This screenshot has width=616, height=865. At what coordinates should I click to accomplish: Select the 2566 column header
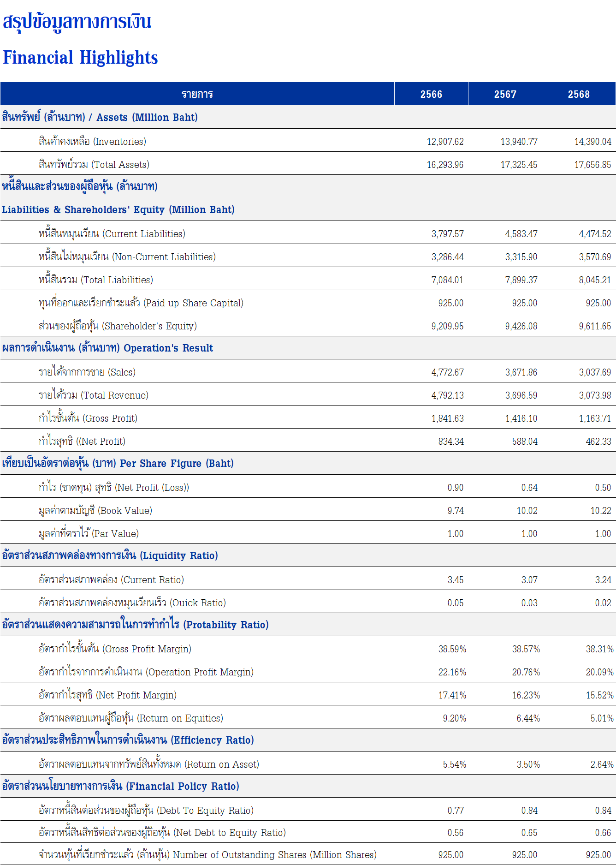[x=431, y=94]
